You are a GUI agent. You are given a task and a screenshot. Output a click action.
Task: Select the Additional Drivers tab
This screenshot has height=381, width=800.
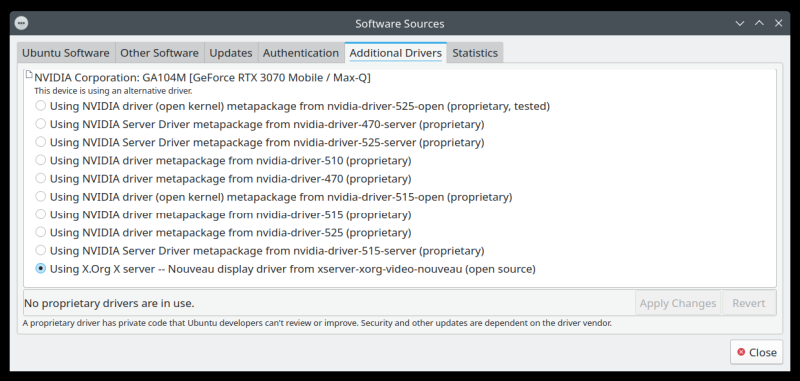pos(395,53)
